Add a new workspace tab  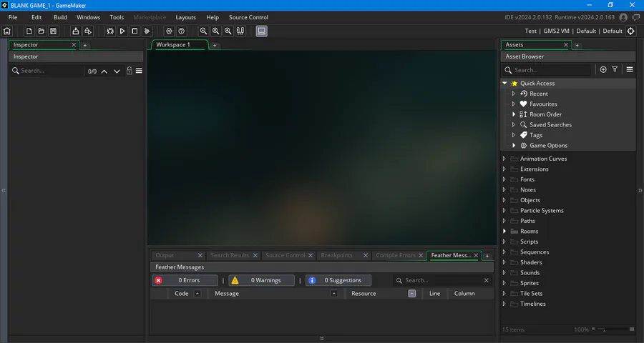pyautogui.click(x=215, y=46)
